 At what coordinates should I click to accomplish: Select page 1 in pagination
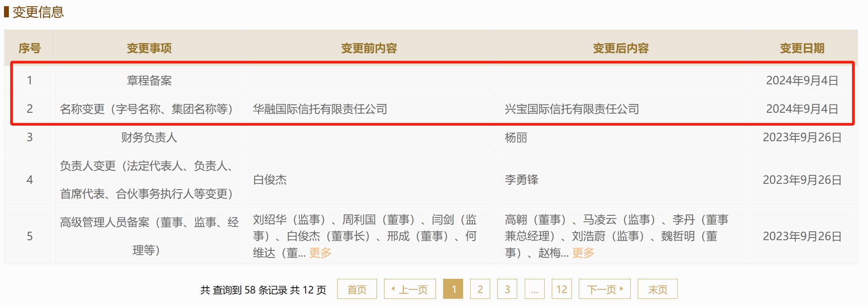point(453,289)
